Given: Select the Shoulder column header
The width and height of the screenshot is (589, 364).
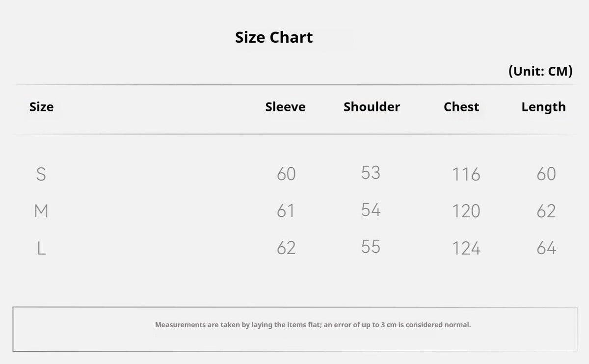Looking at the screenshot, I should pos(372,107).
